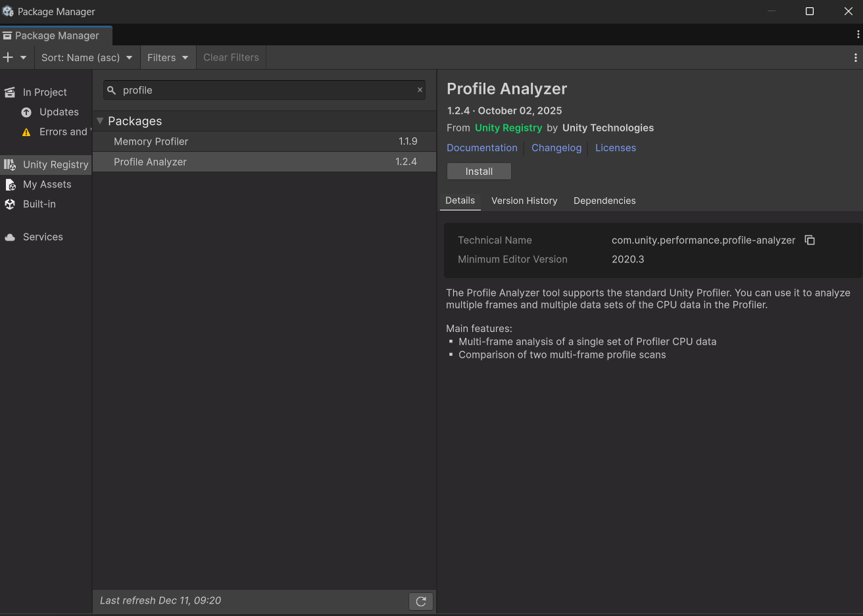Click the Unity Registry globe icon
863x616 pixels.
point(9,164)
